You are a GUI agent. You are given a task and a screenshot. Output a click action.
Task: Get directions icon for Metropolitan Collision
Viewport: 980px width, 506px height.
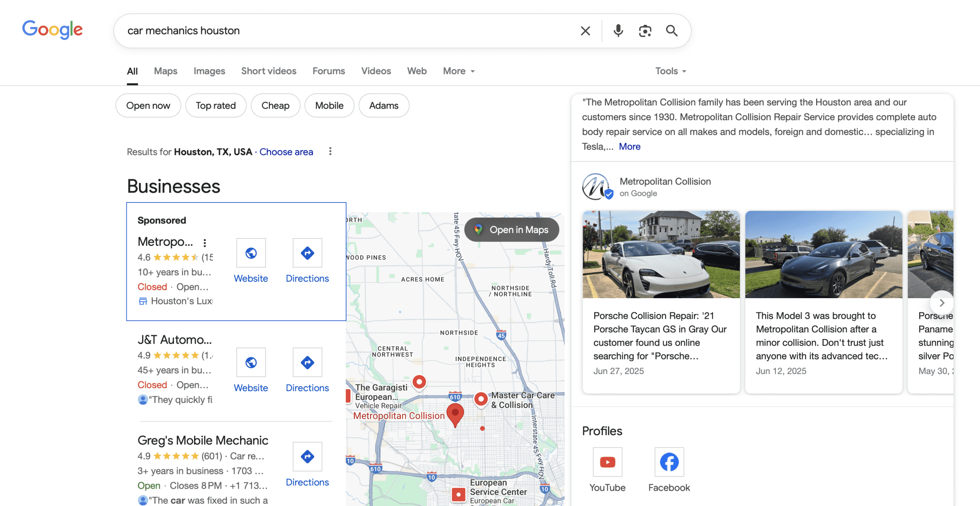point(307,253)
